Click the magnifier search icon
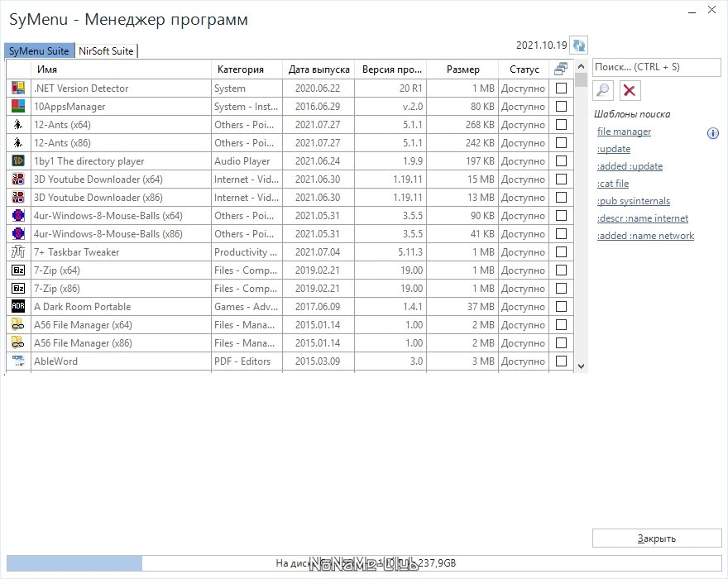 [x=603, y=90]
